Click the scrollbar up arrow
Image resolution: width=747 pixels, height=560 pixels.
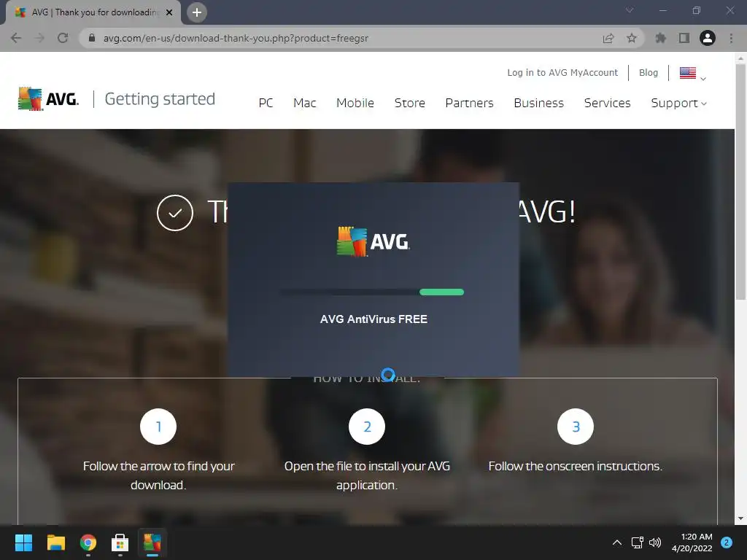tap(740, 58)
